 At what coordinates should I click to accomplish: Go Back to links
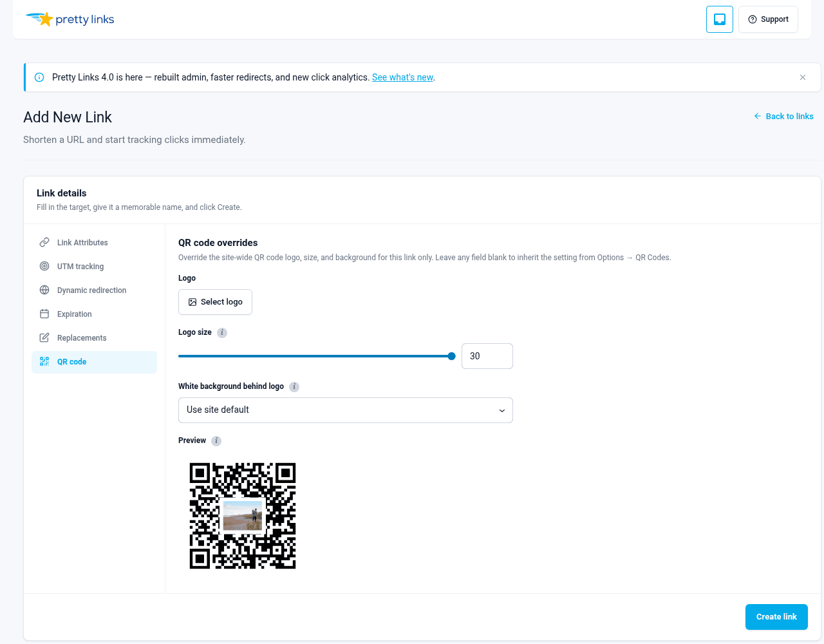click(x=783, y=117)
